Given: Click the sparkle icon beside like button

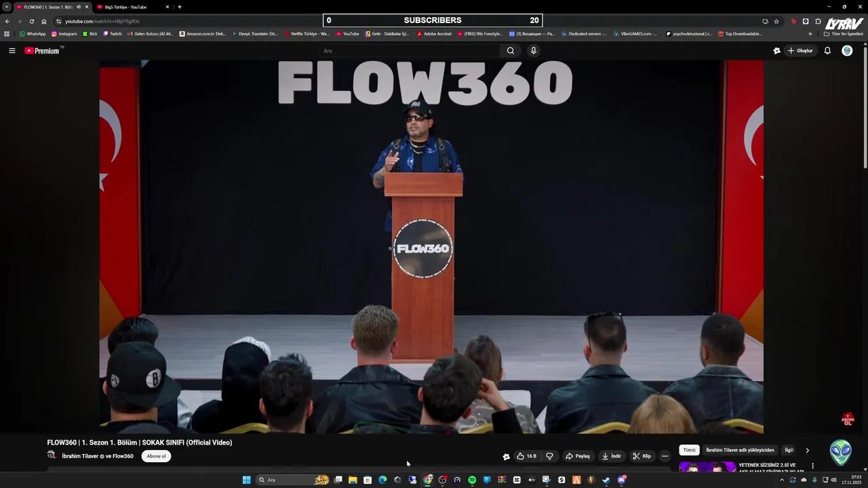Looking at the screenshot, I should click(x=506, y=456).
